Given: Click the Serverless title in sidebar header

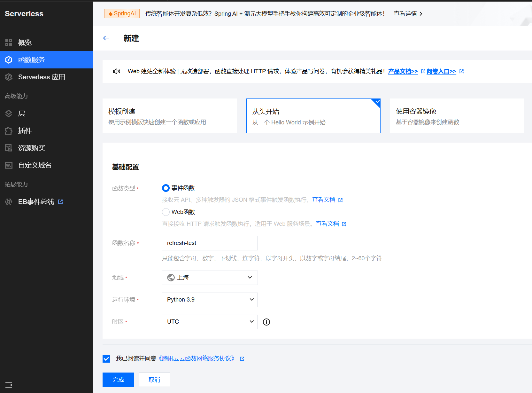Looking at the screenshot, I should point(24,14).
